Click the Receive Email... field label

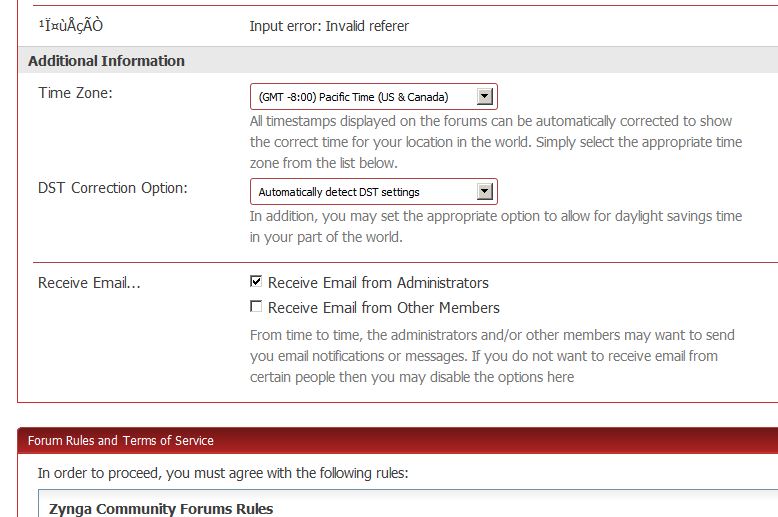tap(89, 283)
